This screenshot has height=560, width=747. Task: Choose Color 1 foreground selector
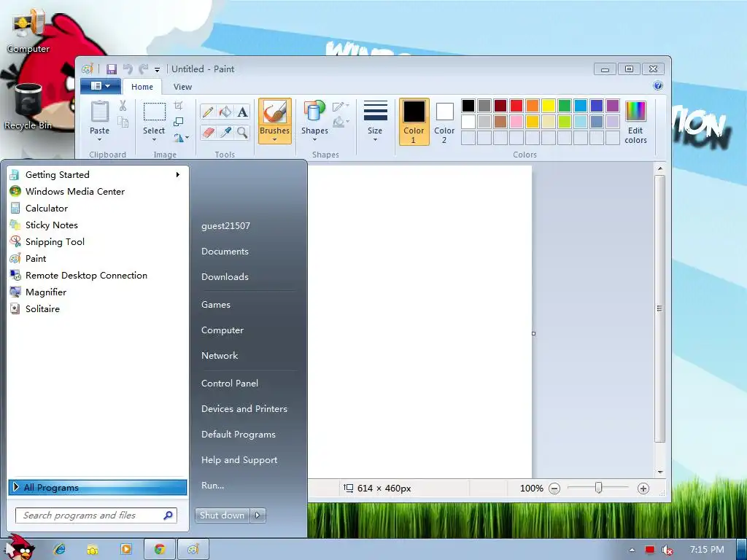tap(414, 122)
